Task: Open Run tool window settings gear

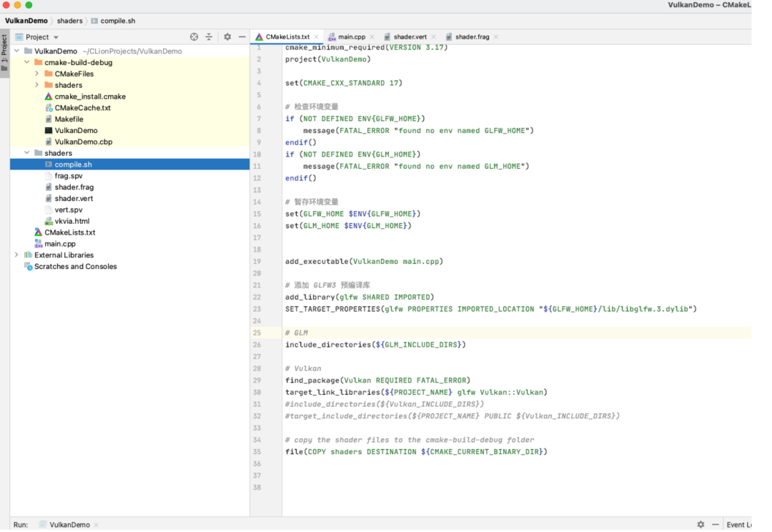Action: click(701, 525)
